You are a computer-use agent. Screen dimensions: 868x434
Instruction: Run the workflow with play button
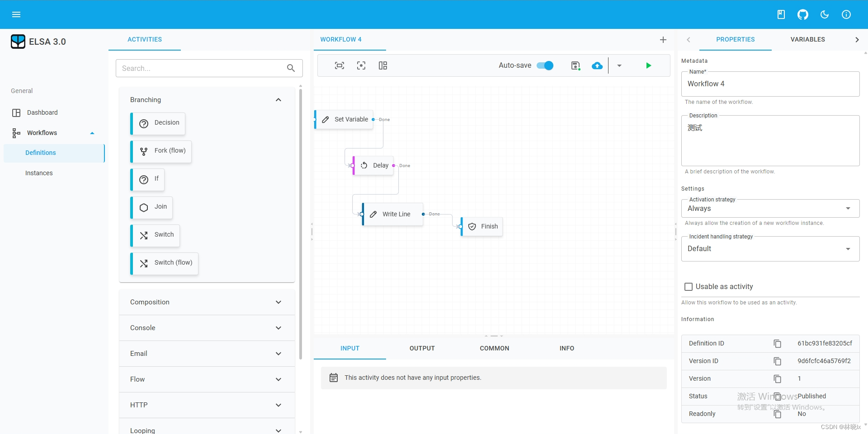tap(648, 65)
